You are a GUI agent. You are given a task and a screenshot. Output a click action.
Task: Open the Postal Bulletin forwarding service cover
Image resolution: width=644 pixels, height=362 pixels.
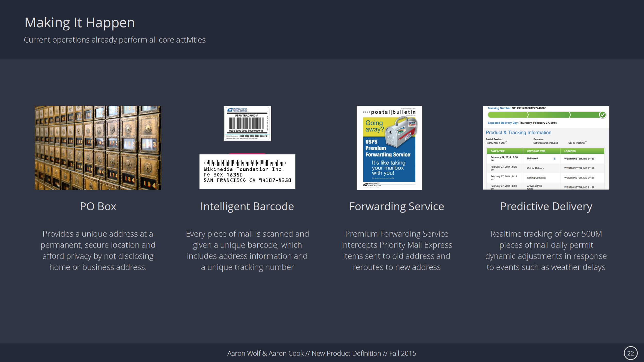click(x=389, y=147)
